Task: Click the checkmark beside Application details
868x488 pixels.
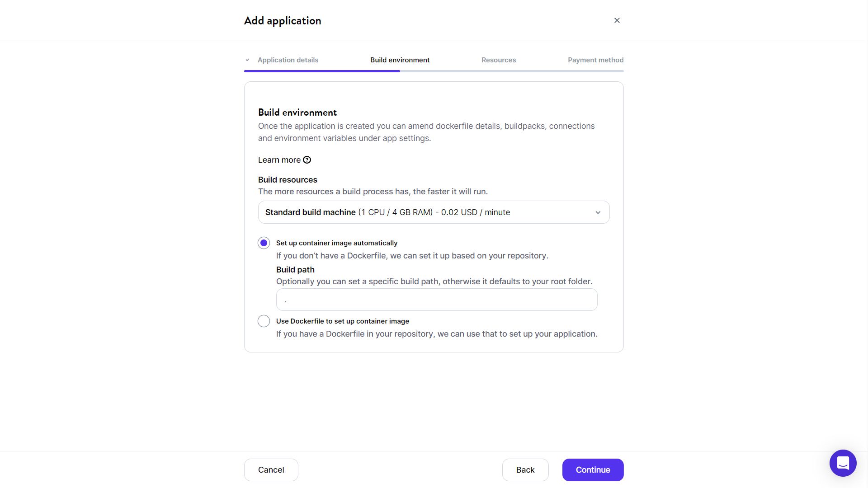Action: click(247, 59)
